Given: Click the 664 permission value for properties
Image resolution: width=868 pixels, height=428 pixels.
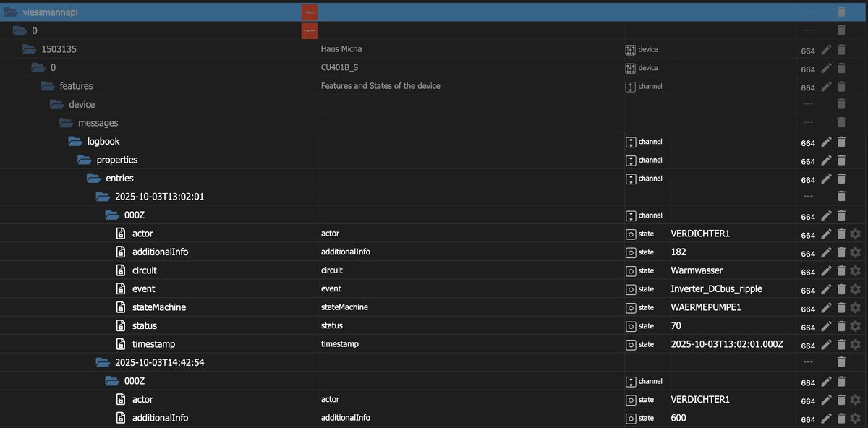Looking at the screenshot, I should pyautogui.click(x=808, y=160).
